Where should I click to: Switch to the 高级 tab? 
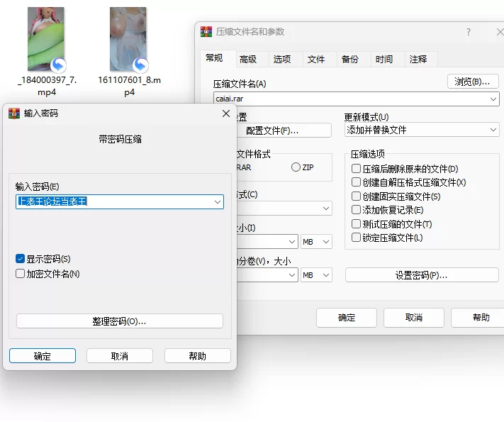pos(248,59)
